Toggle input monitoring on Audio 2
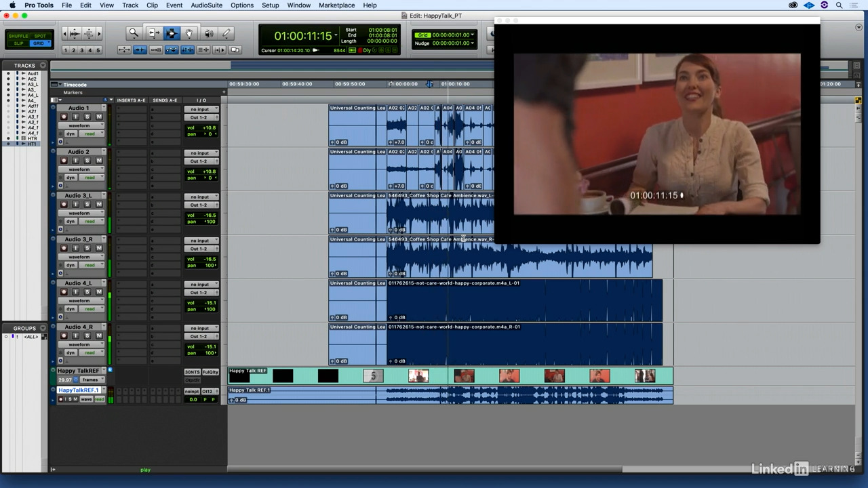This screenshot has width=868, height=488. [75, 161]
